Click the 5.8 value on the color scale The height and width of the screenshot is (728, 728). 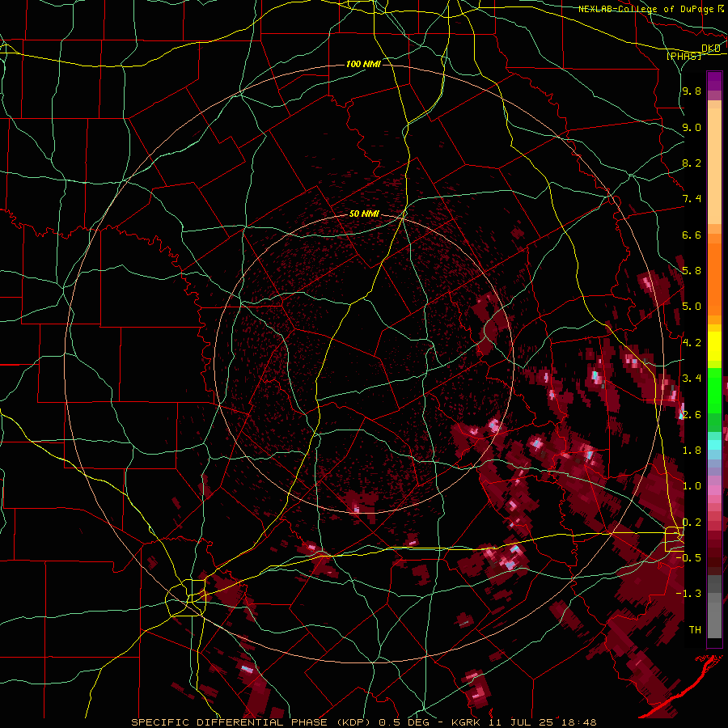click(692, 271)
